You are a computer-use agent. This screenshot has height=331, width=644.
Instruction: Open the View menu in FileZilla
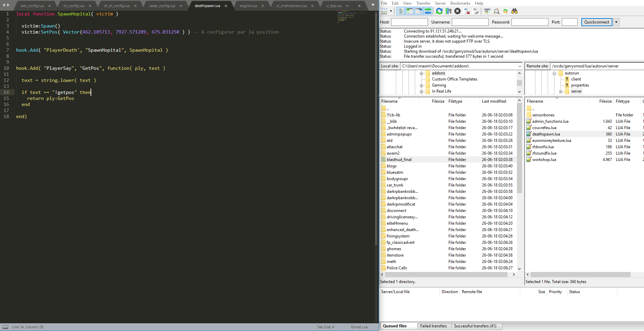click(x=407, y=3)
